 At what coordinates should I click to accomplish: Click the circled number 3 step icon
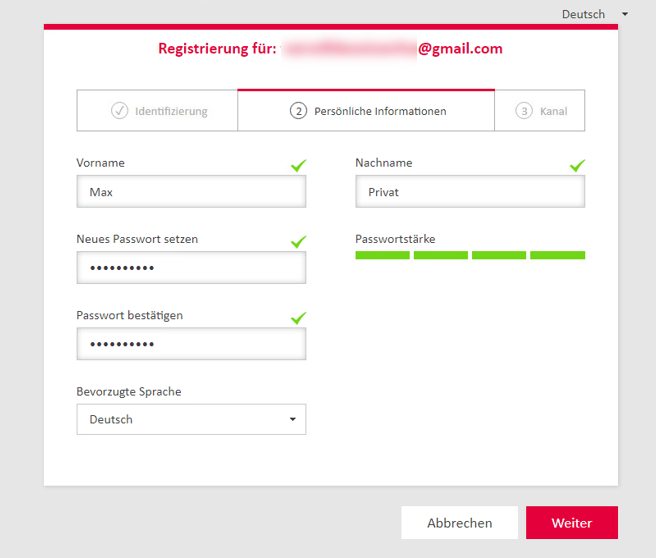[x=524, y=111]
